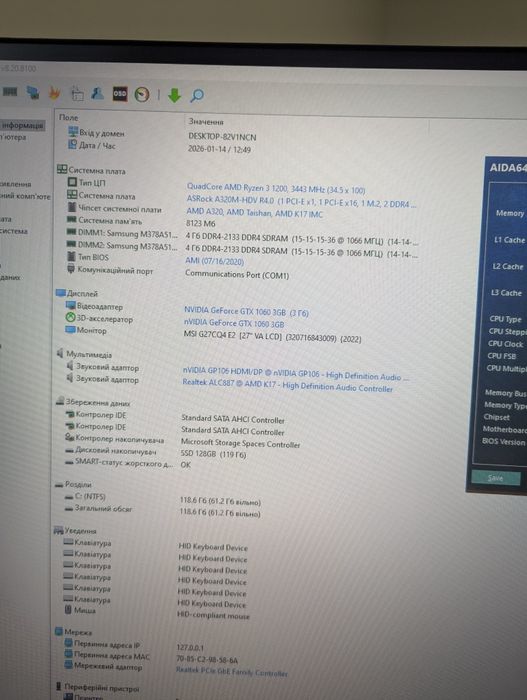Image resolution: width=527 pixels, height=700 pixels.
Task: Click the Тип ЦП processor icon
Action: click(x=72, y=182)
